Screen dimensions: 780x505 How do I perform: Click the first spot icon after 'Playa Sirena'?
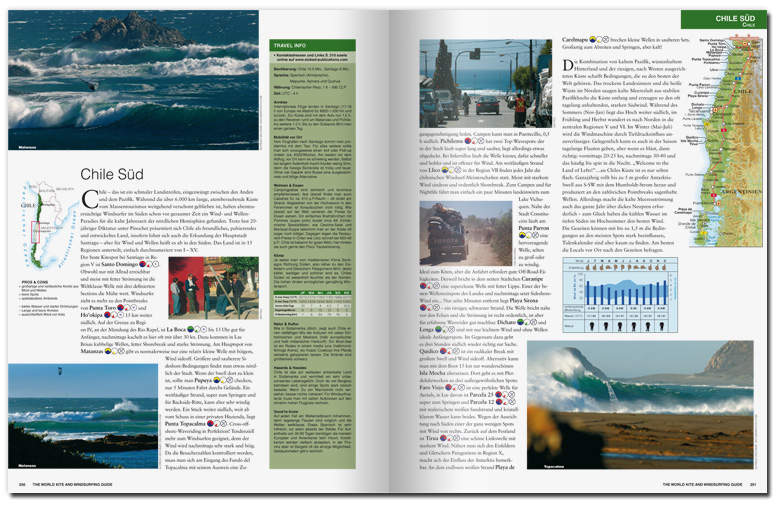423,307
